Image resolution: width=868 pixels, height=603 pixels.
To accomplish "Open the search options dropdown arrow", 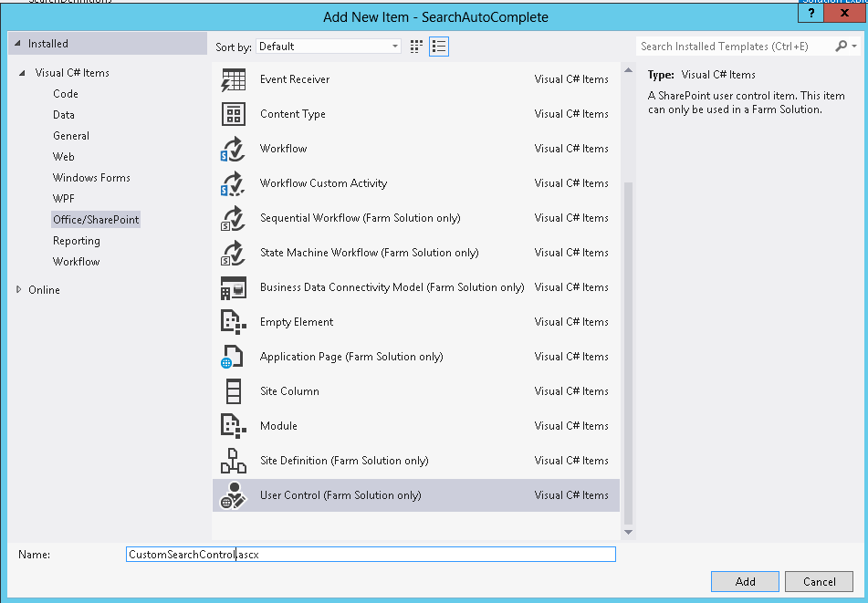I will pos(854,47).
